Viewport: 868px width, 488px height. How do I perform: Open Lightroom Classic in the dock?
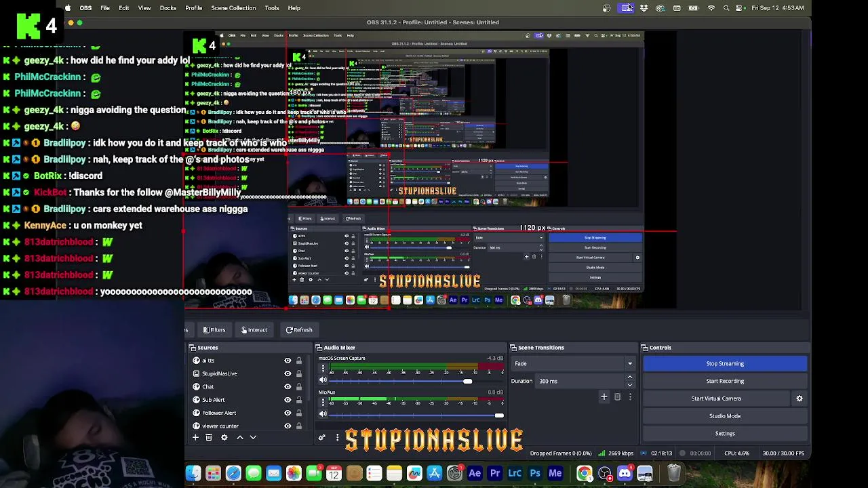point(515,473)
